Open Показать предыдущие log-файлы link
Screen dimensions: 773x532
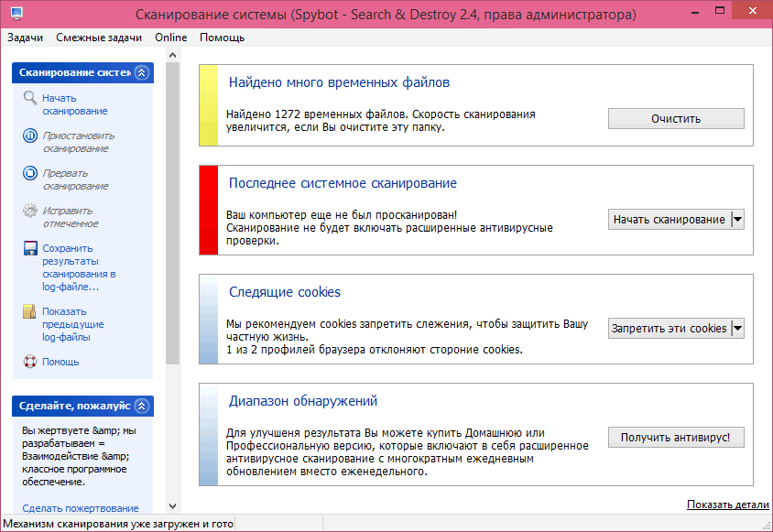73,324
